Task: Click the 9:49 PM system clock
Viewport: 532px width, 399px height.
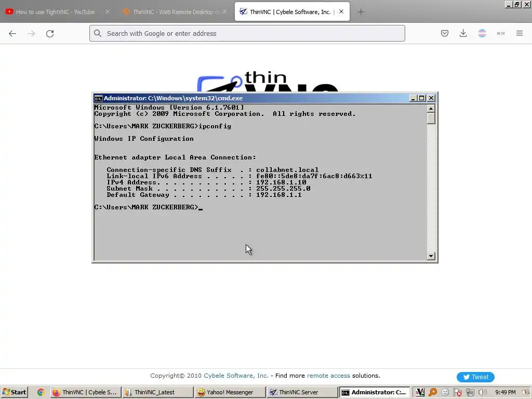Action: tap(505, 392)
